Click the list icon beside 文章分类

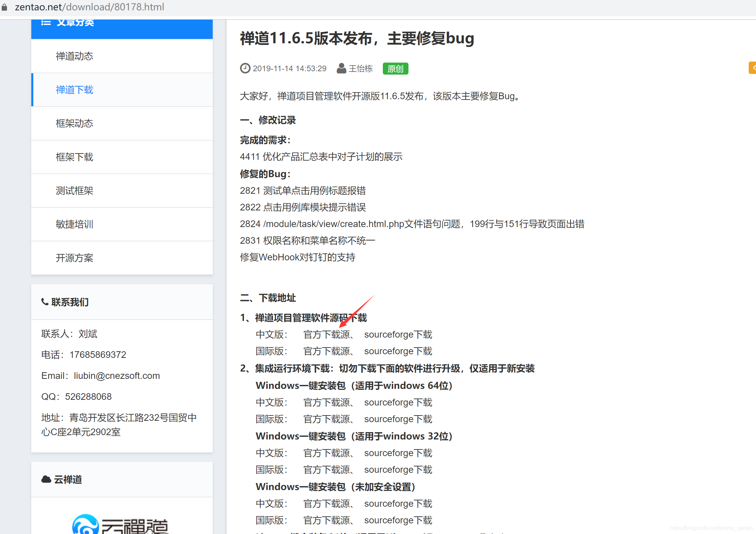[46, 23]
